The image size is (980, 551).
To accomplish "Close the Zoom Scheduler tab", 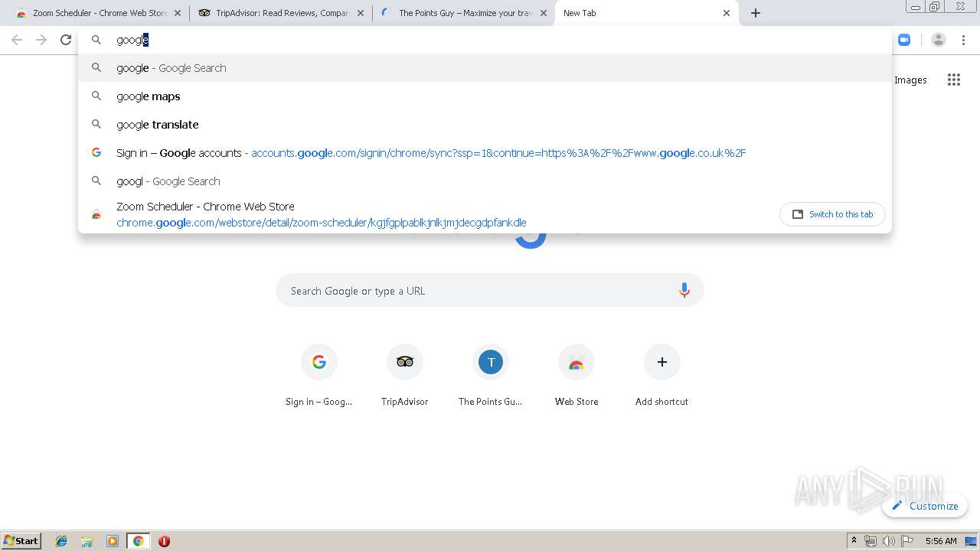I will click(x=178, y=13).
